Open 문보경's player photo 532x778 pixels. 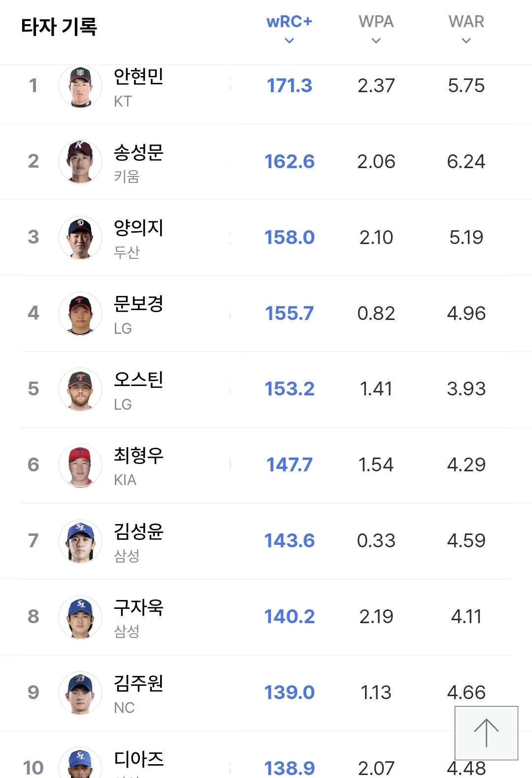80,314
